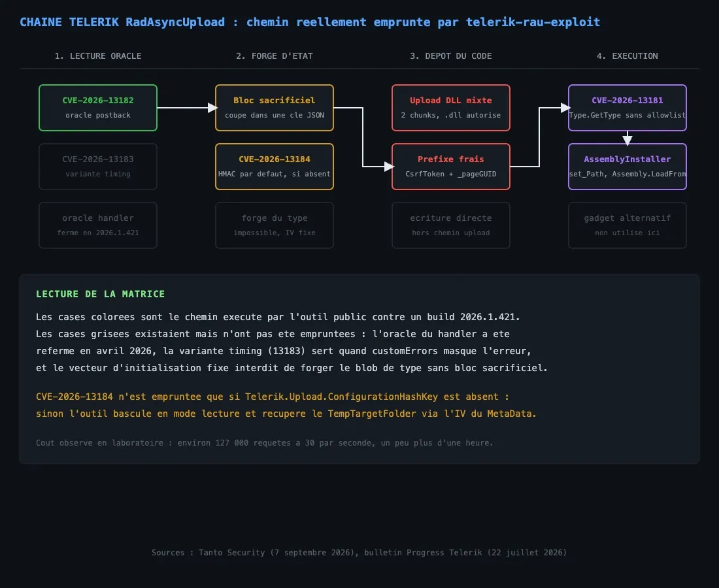Click subtitle 'ferme en 2026.1.421'
Image resolution: width=719 pixels, height=588 pixels.
[x=98, y=233]
